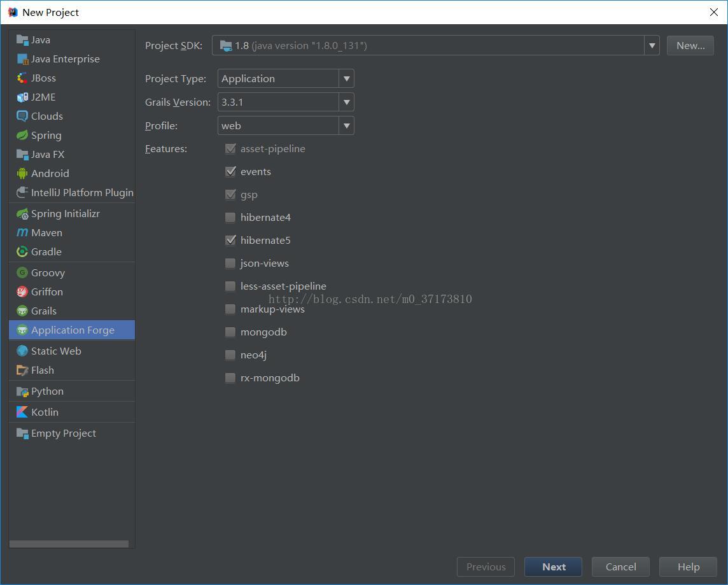Choose the Groovy G icon
This screenshot has width=728, height=585.
click(x=22, y=272)
